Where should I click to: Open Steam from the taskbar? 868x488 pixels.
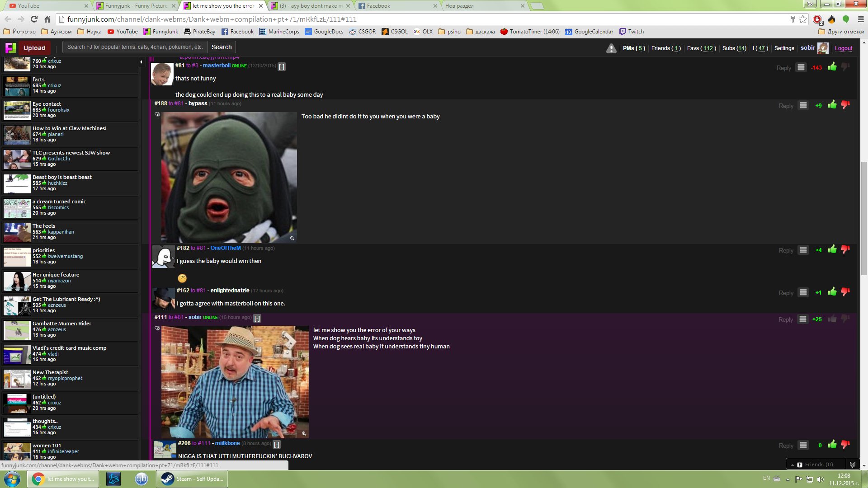tap(192, 479)
